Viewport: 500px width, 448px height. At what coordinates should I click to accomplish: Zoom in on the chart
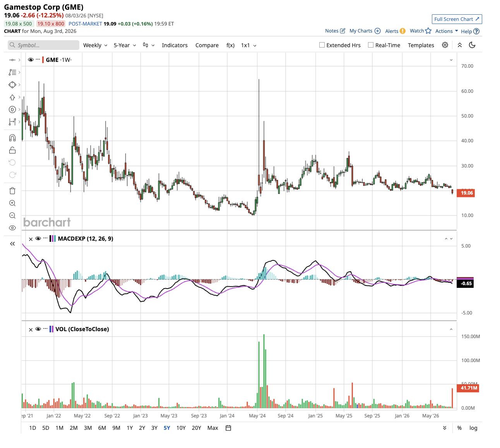pos(12,203)
